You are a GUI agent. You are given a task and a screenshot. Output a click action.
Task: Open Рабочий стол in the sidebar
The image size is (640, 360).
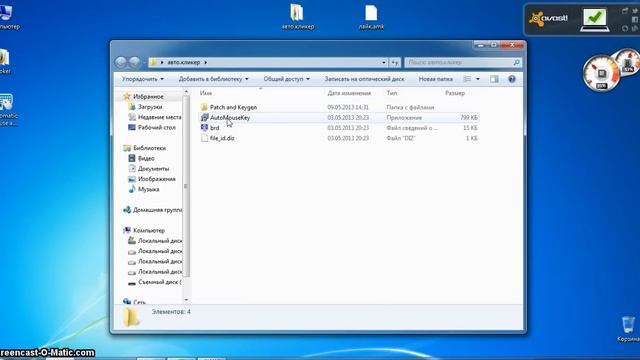157,127
